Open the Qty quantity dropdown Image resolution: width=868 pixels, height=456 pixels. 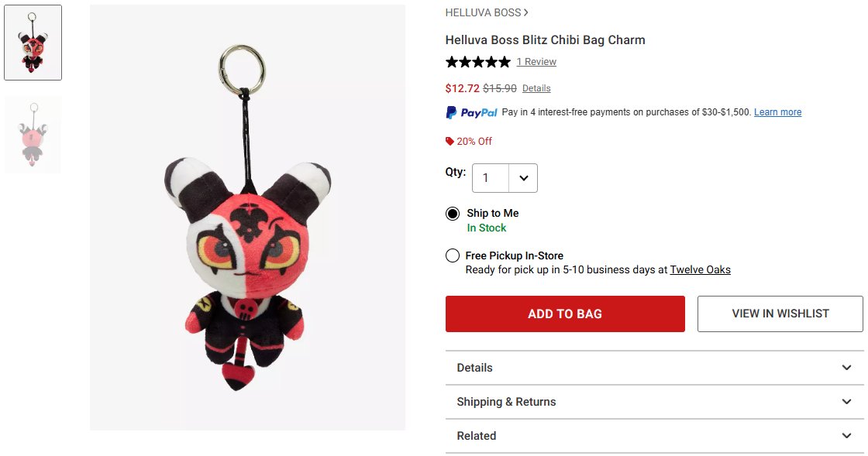click(505, 178)
